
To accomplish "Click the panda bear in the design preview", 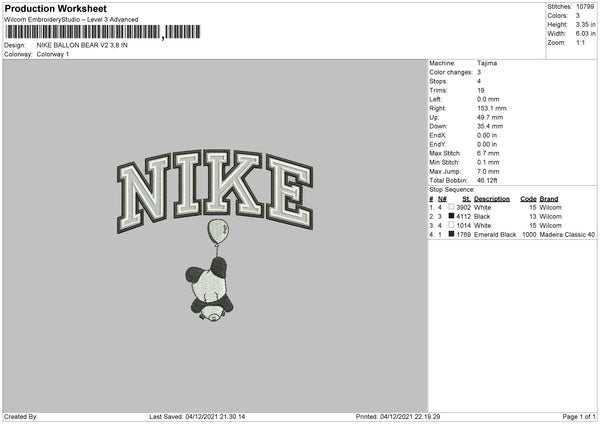I will click(210, 289).
